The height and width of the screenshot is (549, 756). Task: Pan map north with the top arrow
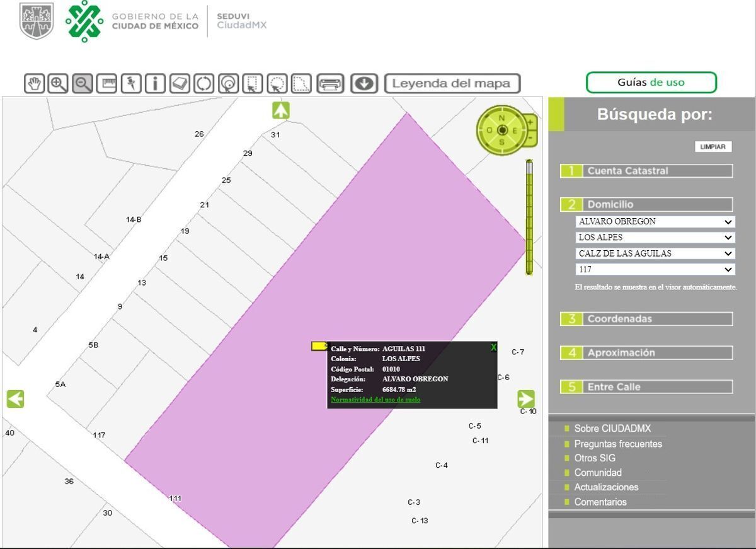(281, 110)
